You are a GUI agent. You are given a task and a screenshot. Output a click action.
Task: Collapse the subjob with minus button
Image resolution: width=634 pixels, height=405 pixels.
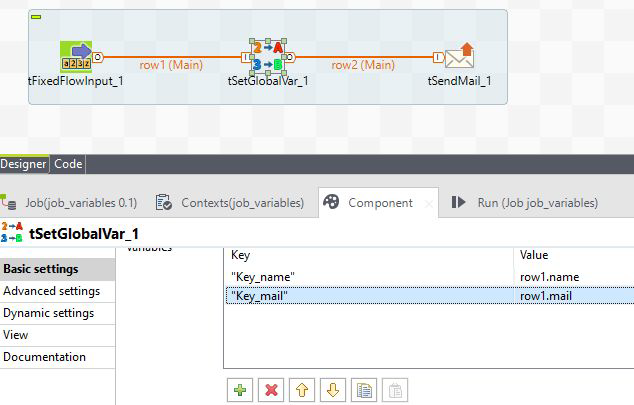pos(36,17)
